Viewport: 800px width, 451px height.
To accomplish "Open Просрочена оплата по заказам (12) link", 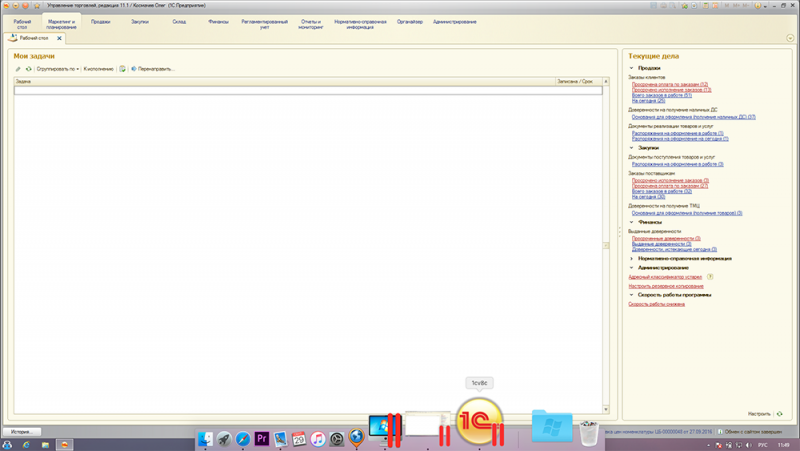I will [670, 84].
